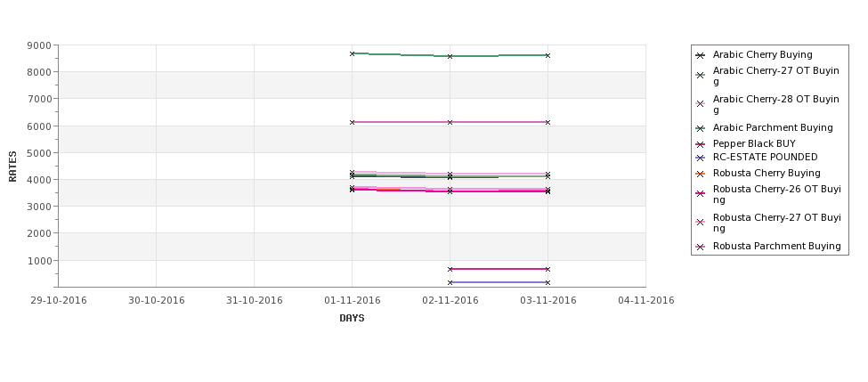The width and height of the screenshot is (868, 382).
Task: Click the Arabic Cherry-27 OT Buying legend marker
Action: 701,76
